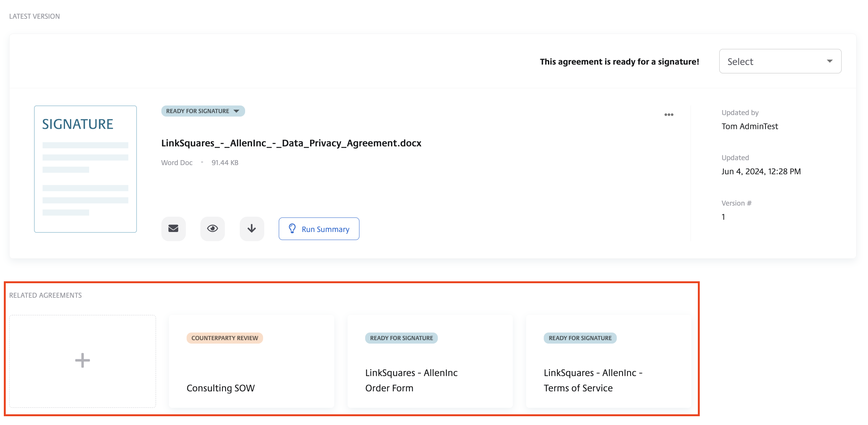Open the Consulting SOW related agreement card
The image size is (868, 425).
(252, 361)
